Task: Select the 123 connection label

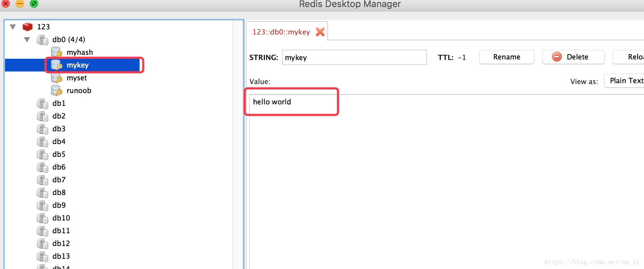Action: tap(44, 27)
